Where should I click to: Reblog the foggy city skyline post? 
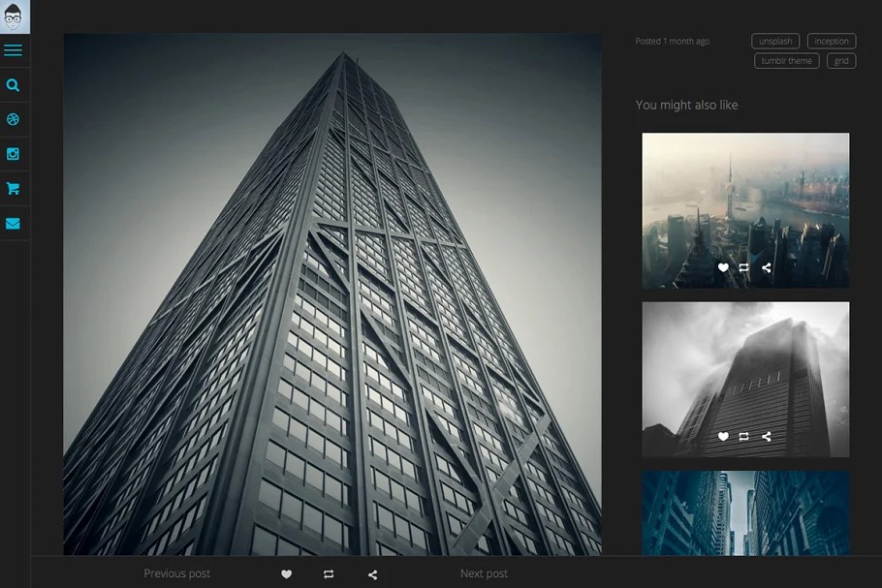pos(743,267)
